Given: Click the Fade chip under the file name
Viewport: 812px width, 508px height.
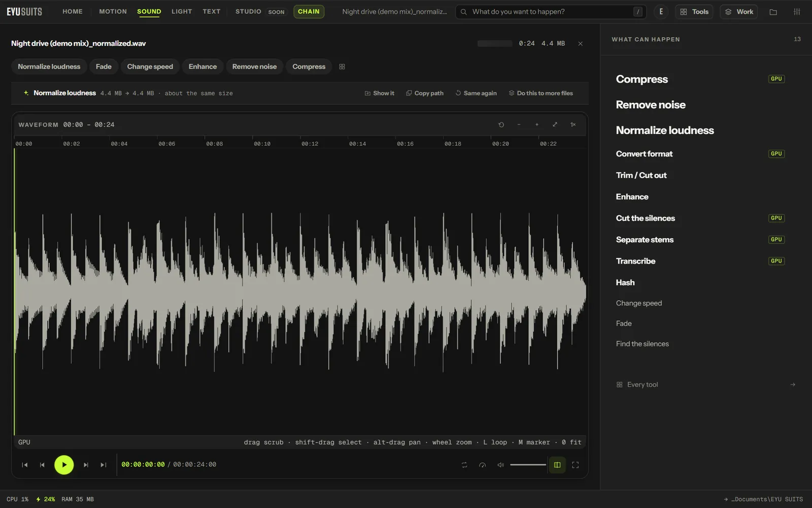Looking at the screenshot, I should point(104,67).
